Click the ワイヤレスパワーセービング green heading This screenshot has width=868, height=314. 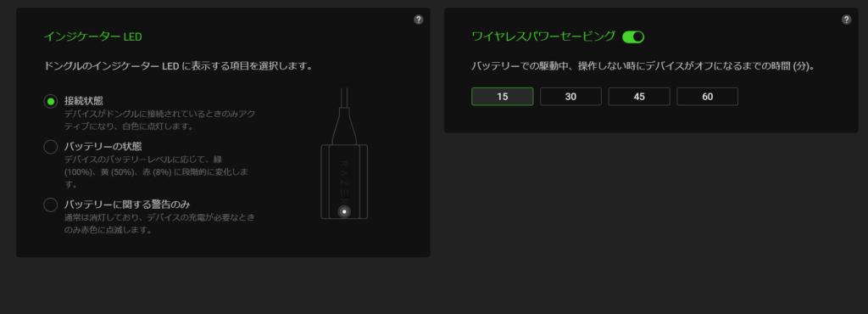(543, 36)
